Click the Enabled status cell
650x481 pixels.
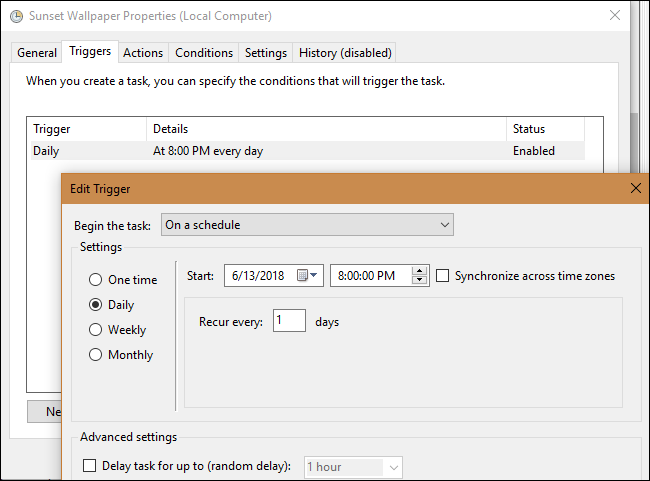point(534,151)
